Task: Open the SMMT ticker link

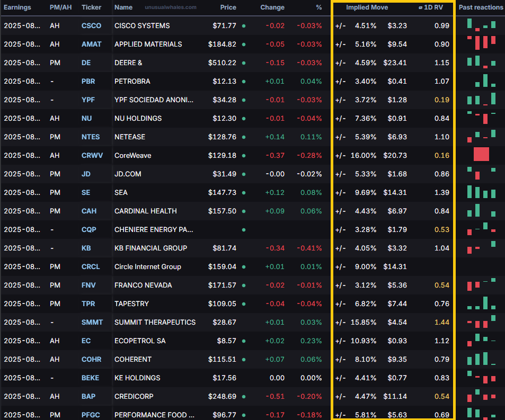Action: coord(92,323)
